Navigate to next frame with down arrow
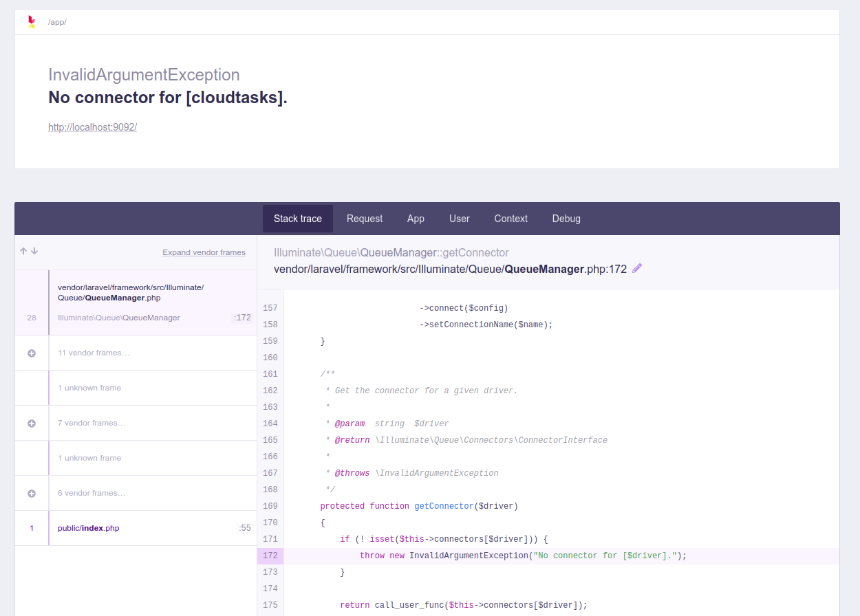This screenshot has width=860, height=616. point(34,251)
